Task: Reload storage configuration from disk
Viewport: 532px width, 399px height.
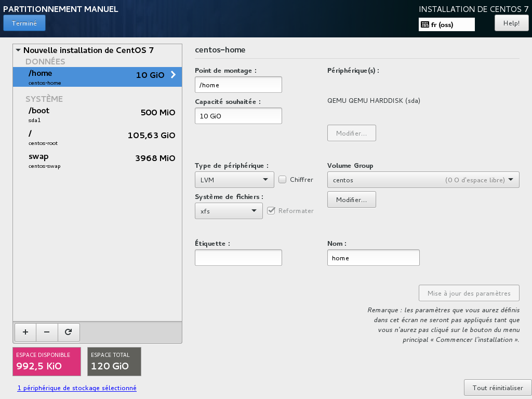Action: 69,332
